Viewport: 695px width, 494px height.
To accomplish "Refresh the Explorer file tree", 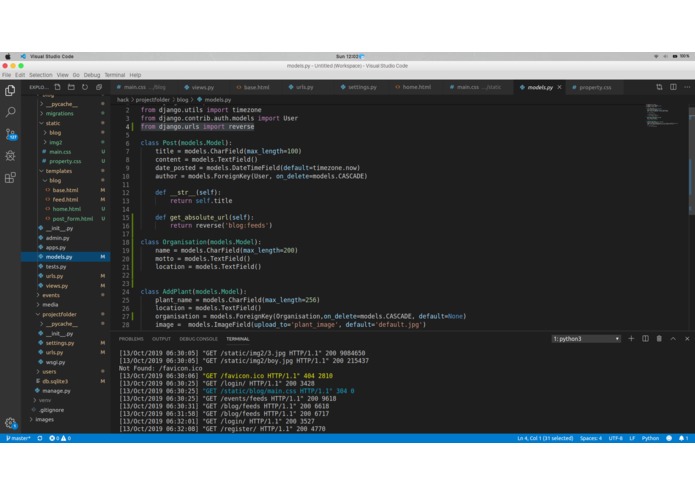I will (85, 87).
